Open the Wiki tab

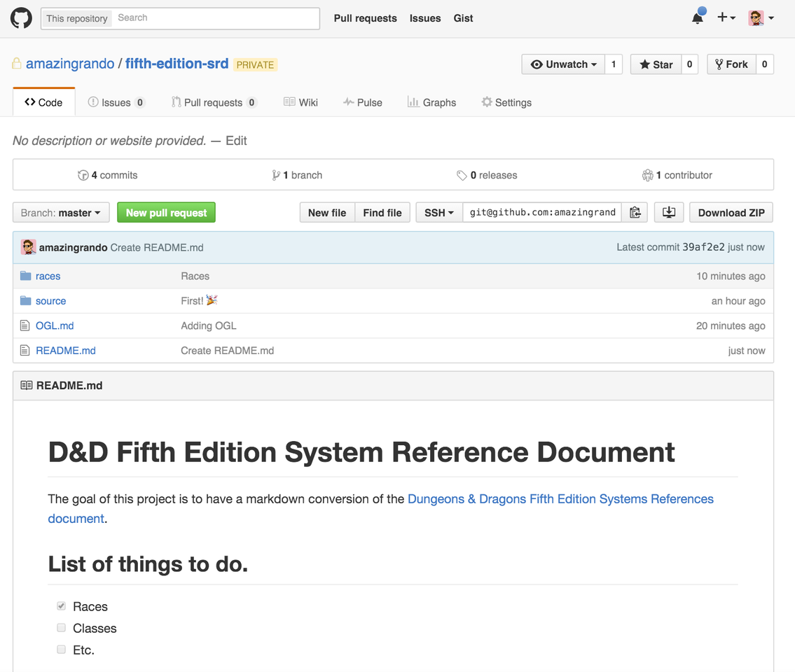[300, 102]
